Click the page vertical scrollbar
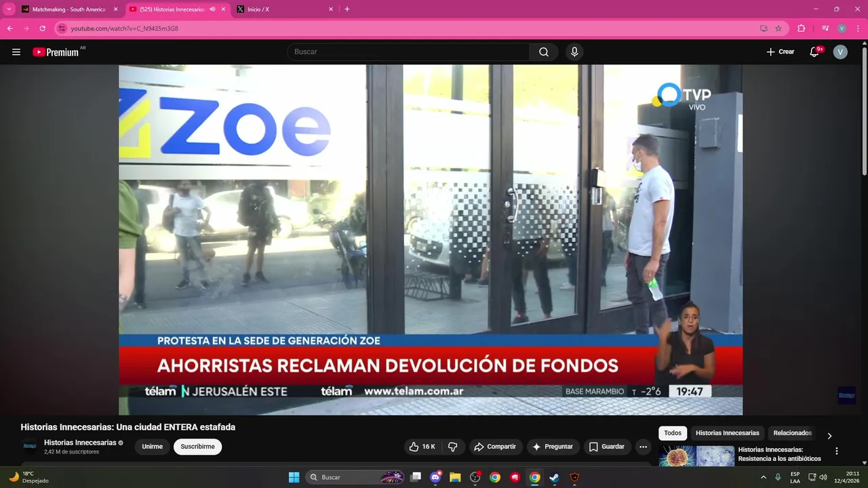868x488 pixels. click(864, 112)
